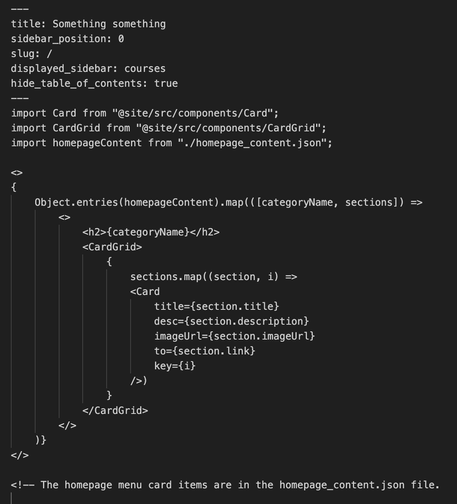Click the opening Card tag
Screen dimensions: 457x504
click(145, 292)
